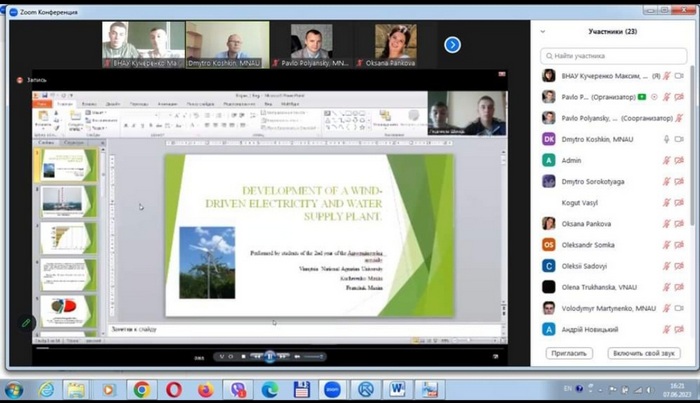Click the camera icon beside Admin
700x403 pixels.
tap(679, 160)
